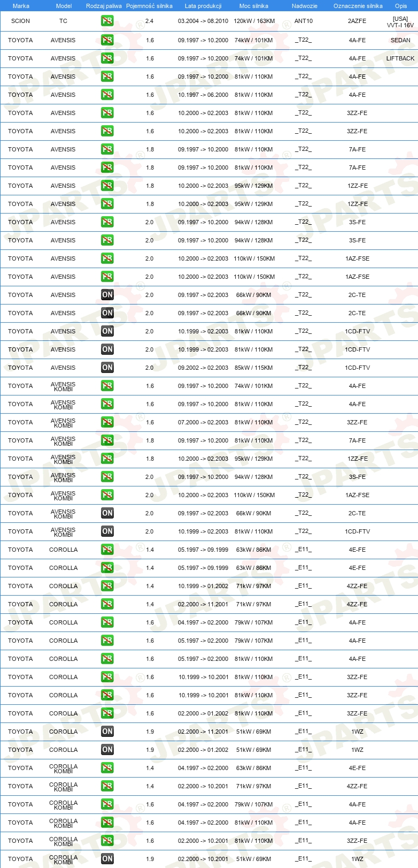
Task: Click the "Oznaczenie silnika" column header
Action: (358, 6)
